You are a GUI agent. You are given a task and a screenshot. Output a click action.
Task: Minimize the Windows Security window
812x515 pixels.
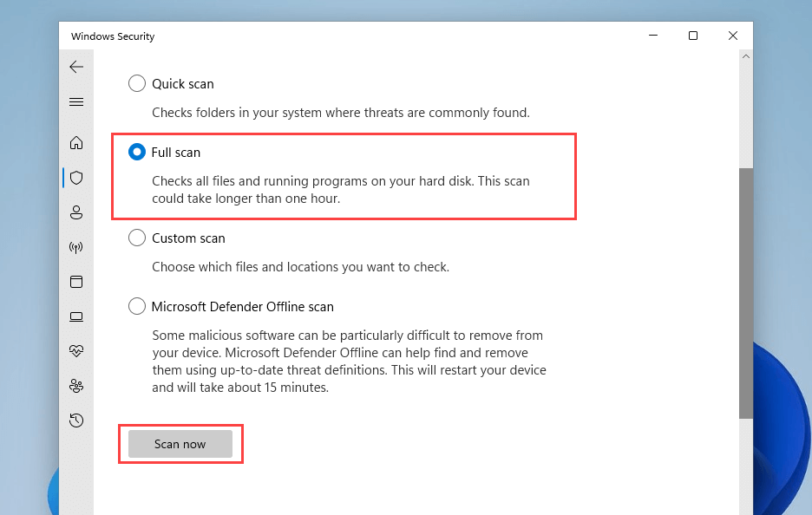(652, 36)
